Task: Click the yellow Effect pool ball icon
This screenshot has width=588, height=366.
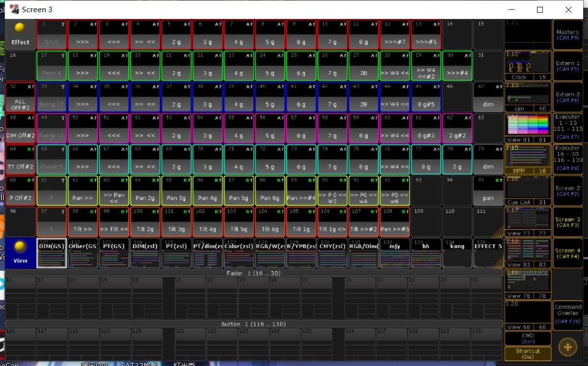Action: [20, 28]
